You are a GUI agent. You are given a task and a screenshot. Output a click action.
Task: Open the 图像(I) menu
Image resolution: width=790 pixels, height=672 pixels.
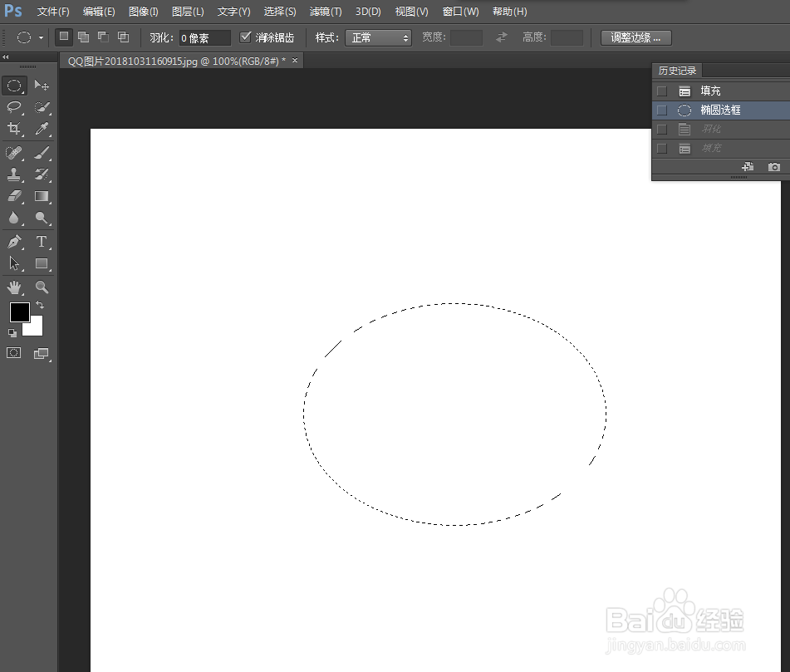coord(143,12)
